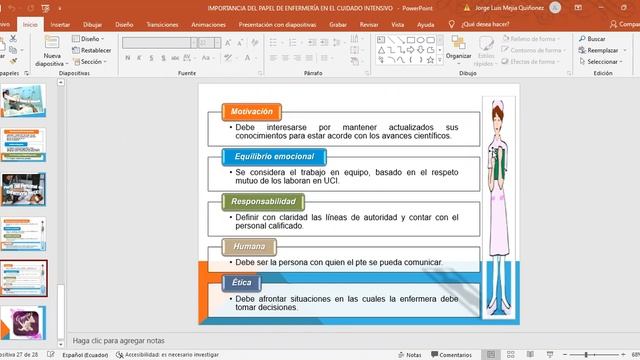Open the font name combo box

(x=159, y=42)
